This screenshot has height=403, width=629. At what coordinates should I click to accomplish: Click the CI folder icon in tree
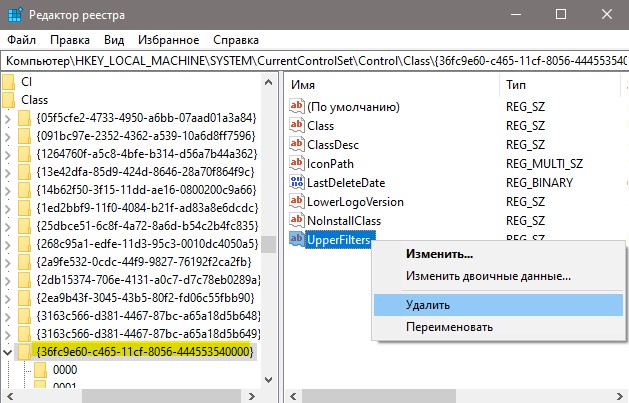pos(8,82)
